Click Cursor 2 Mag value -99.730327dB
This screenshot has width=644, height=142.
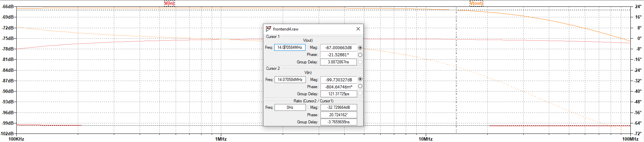[339, 80]
